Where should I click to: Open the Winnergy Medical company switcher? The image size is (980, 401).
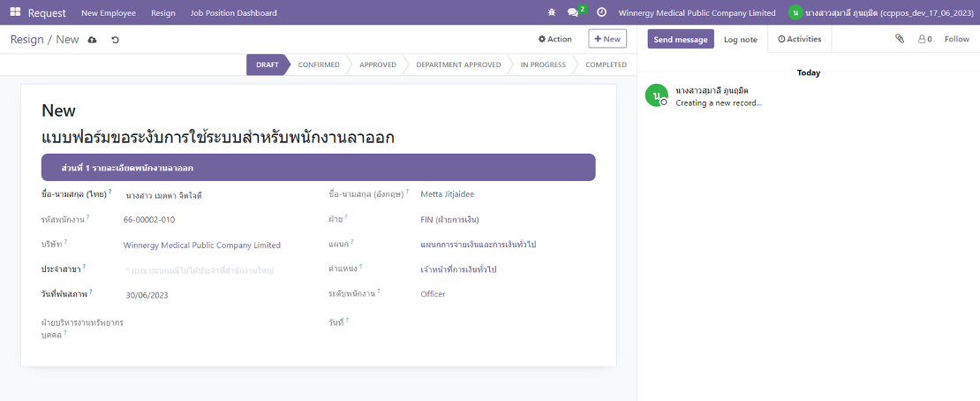click(x=697, y=13)
